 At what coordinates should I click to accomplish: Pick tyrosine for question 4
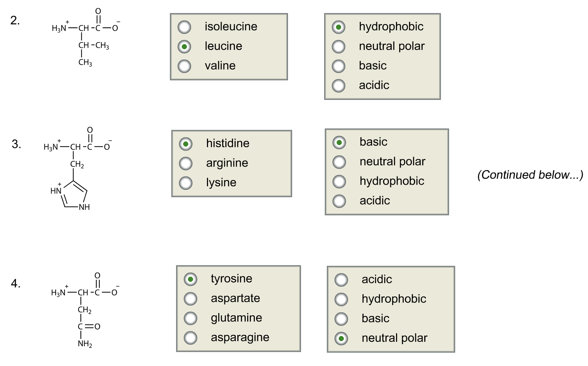pyautogui.click(x=191, y=279)
